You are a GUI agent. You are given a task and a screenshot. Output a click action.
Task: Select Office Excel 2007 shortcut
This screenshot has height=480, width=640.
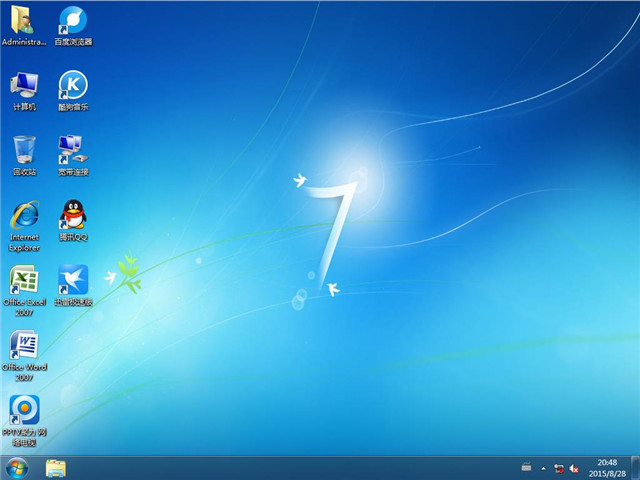tap(24, 291)
